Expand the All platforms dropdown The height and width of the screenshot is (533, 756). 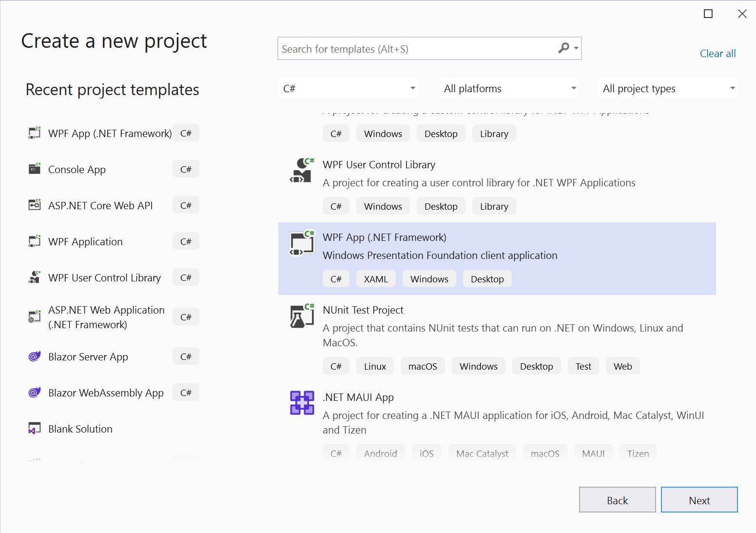pos(509,88)
